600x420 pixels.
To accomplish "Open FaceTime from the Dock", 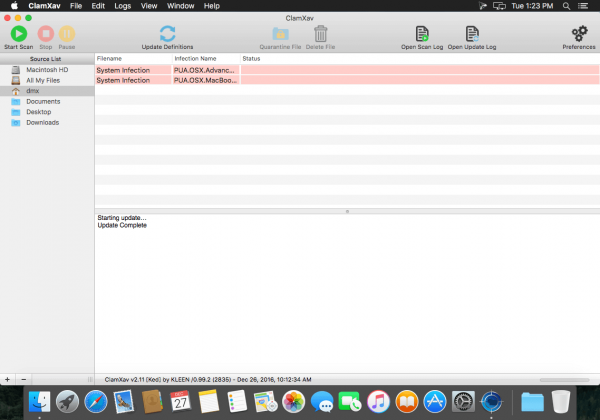I will click(x=350, y=401).
